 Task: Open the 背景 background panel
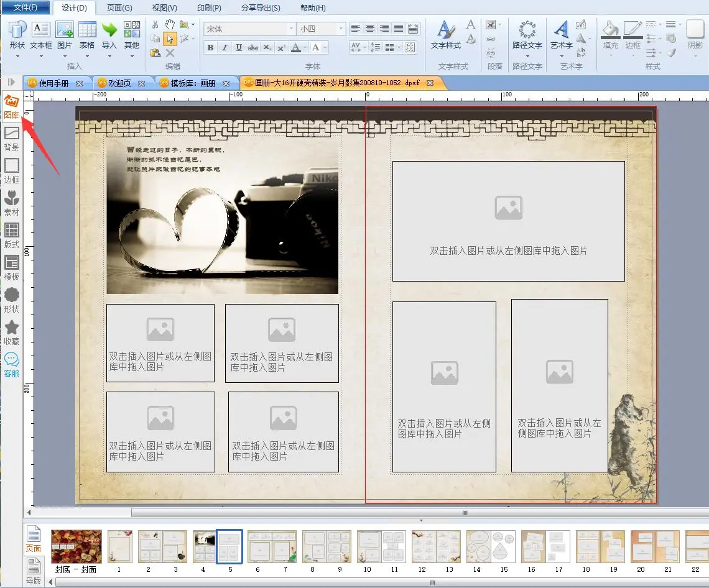click(11, 138)
